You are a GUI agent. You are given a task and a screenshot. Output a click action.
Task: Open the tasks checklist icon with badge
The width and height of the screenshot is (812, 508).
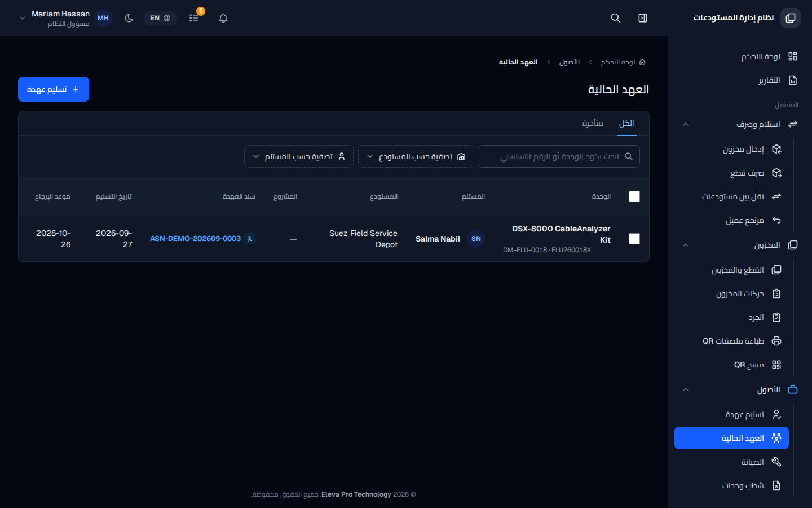(194, 18)
